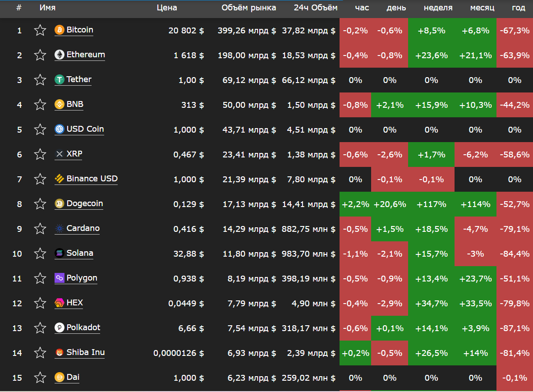Toggle the favorite star for Tether
The width and height of the screenshot is (533, 392).
coord(40,80)
